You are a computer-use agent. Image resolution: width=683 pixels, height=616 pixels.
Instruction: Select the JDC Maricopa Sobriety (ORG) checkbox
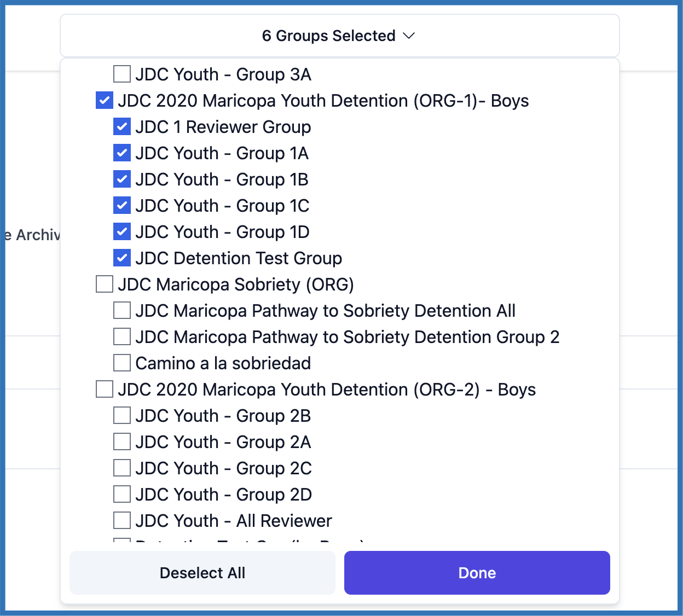pos(105,284)
